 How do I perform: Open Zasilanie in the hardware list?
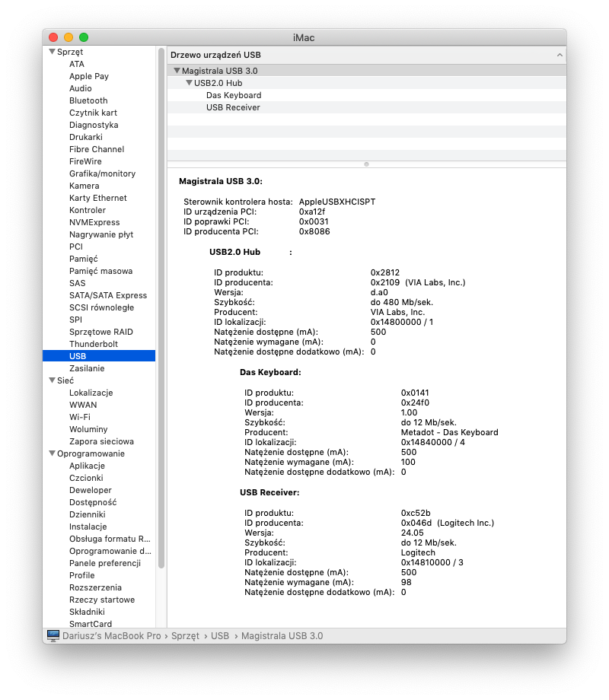[87, 368]
